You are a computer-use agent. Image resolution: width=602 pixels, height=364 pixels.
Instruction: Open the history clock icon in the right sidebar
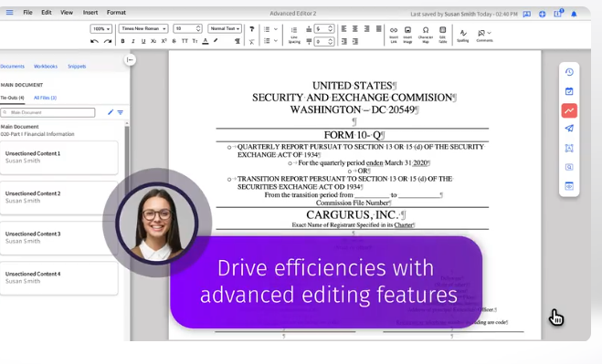click(x=569, y=72)
